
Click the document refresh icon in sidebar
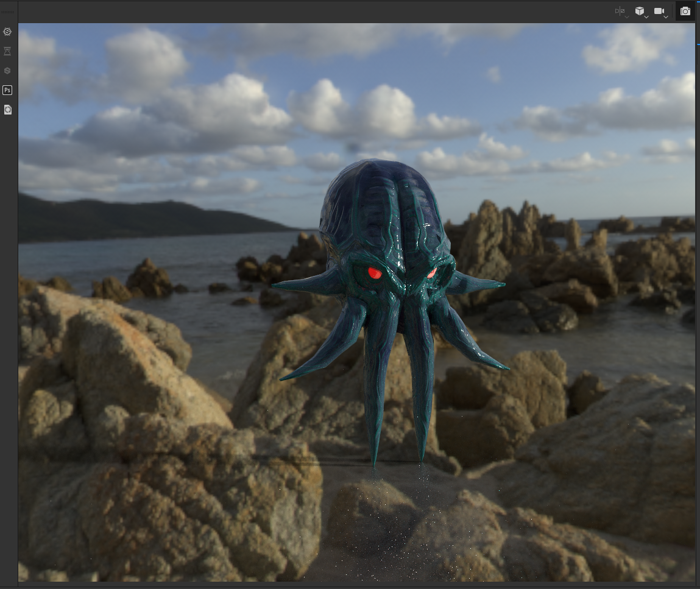click(x=7, y=110)
